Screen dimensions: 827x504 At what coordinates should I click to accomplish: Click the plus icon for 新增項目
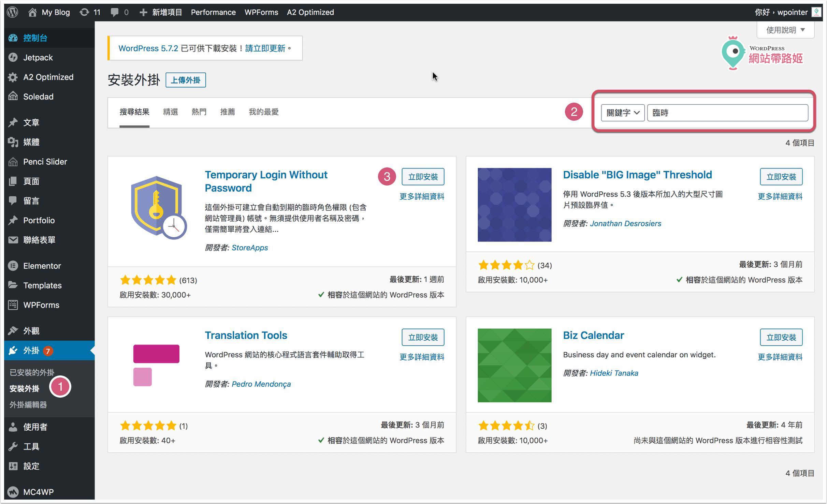pos(143,12)
